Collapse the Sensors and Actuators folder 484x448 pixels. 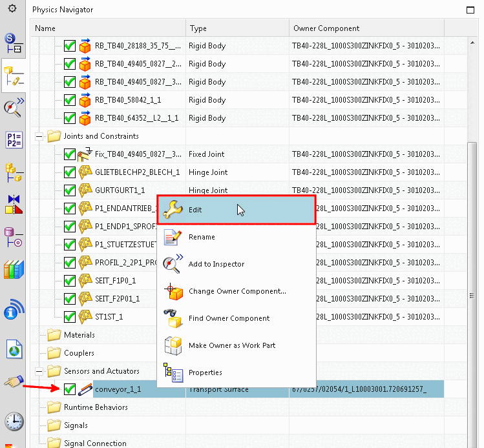39,371
